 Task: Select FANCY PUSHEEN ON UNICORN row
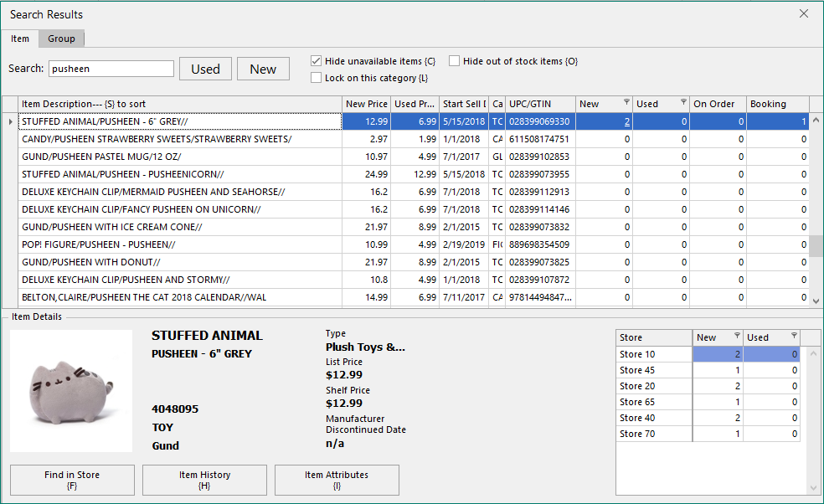[414, 209]
